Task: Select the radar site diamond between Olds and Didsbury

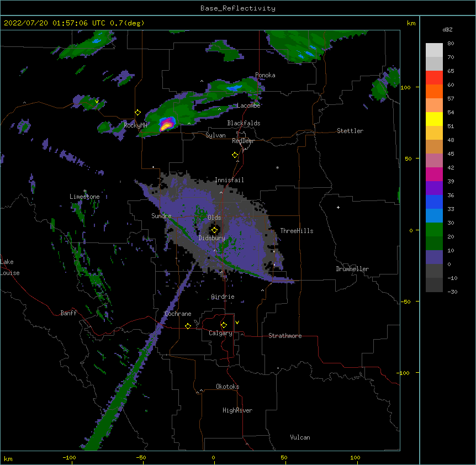Action: (214, 230)
